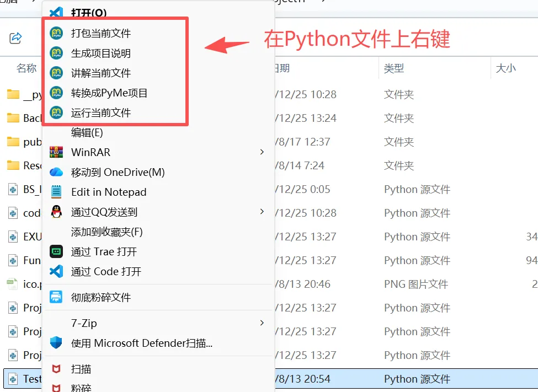The image size is (538, 392).
Task: Click the Microsoft Defender shield icon
Action: coord(56,342)
